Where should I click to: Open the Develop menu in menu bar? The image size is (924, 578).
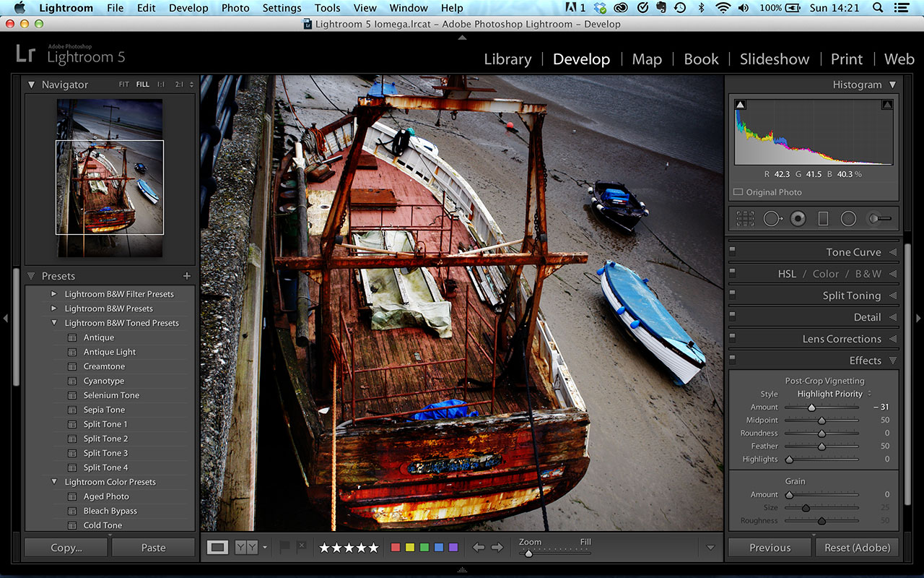pos(188,8)
